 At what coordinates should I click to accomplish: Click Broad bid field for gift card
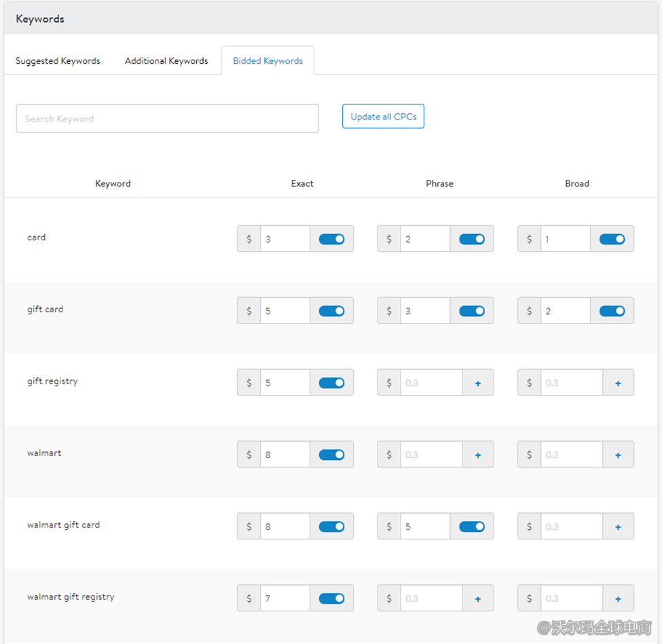coord(565,311)
